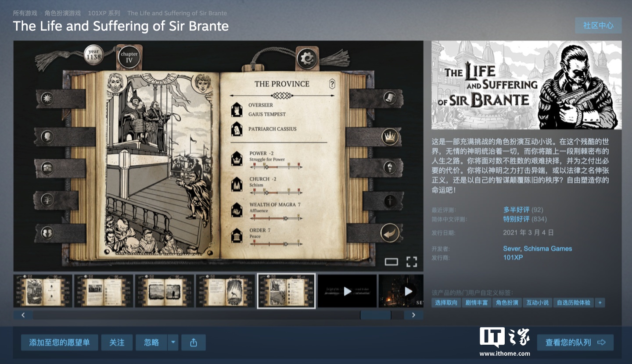Click 查看您的队列 to view your queue
Viewport: 632px width, 364px height.
tap(575, 343)
